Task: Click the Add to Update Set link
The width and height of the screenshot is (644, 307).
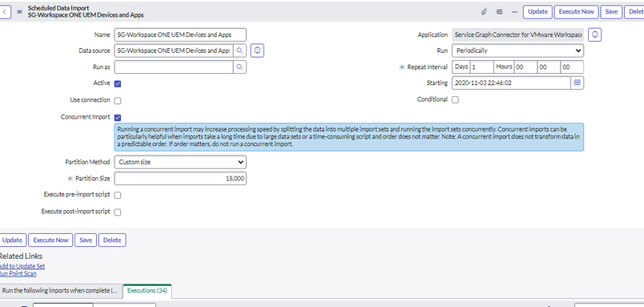Action: click(x=22, y=266)
